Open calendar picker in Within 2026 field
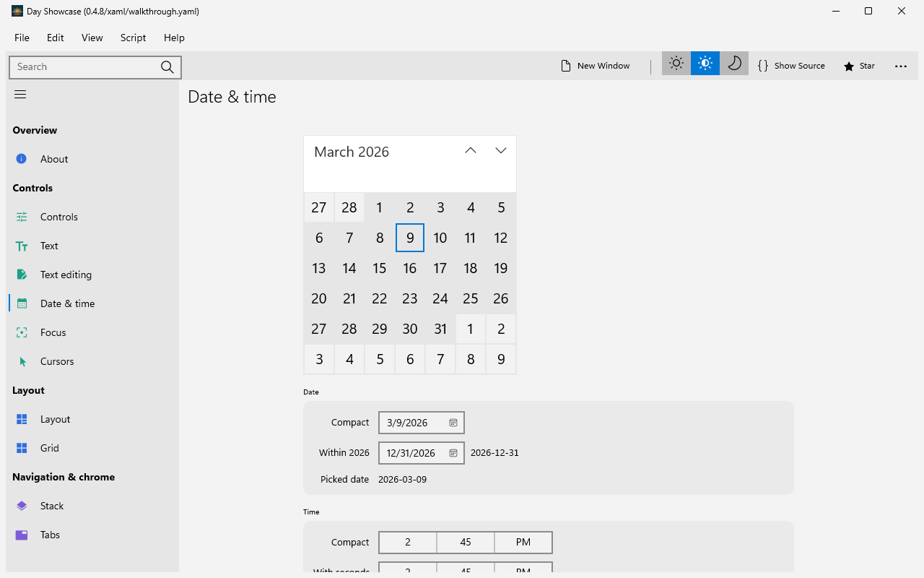This screenshot has width=924, height=578. tap(453, 453)
